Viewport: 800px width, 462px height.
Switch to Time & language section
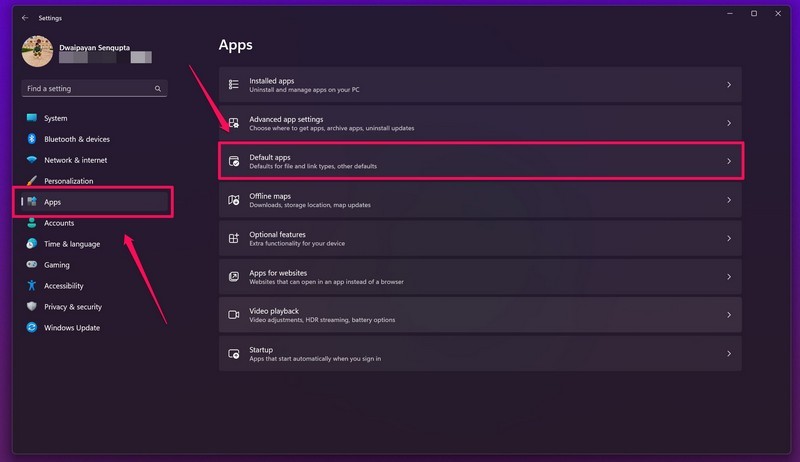tap(72, 244)
